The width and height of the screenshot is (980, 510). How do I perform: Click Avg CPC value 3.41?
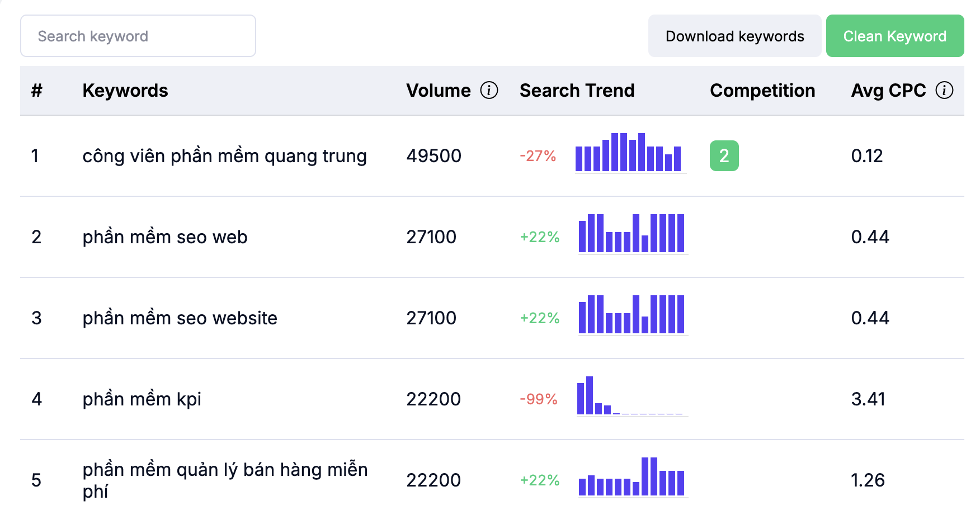[868, 399]
